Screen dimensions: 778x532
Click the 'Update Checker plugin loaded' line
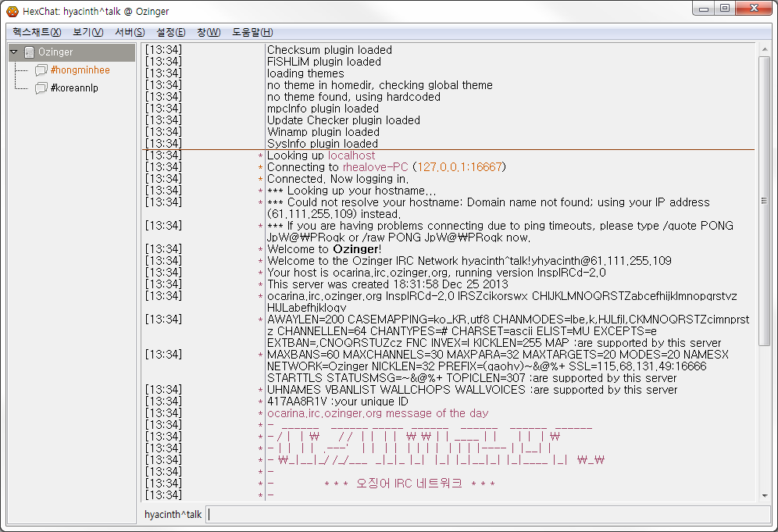coord(344,120)
